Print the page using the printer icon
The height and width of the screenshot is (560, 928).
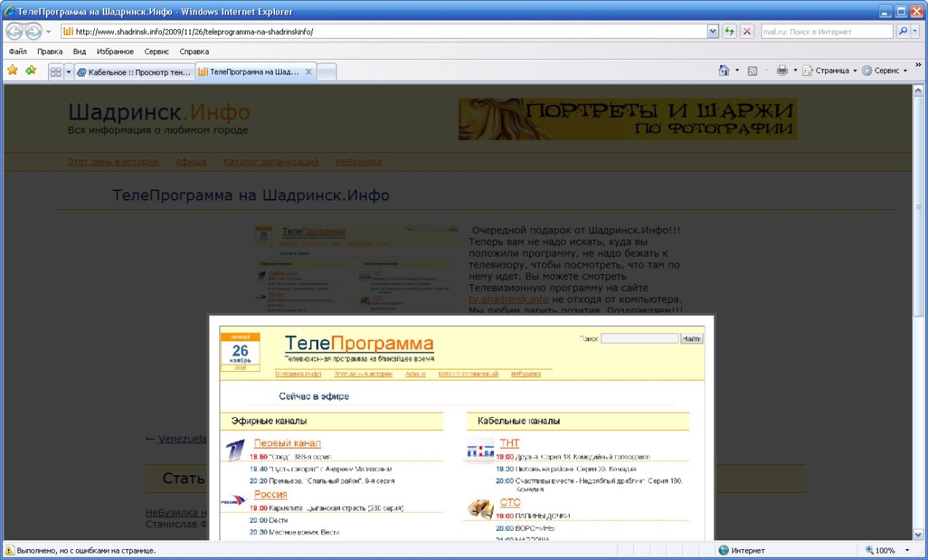(782, 71)
